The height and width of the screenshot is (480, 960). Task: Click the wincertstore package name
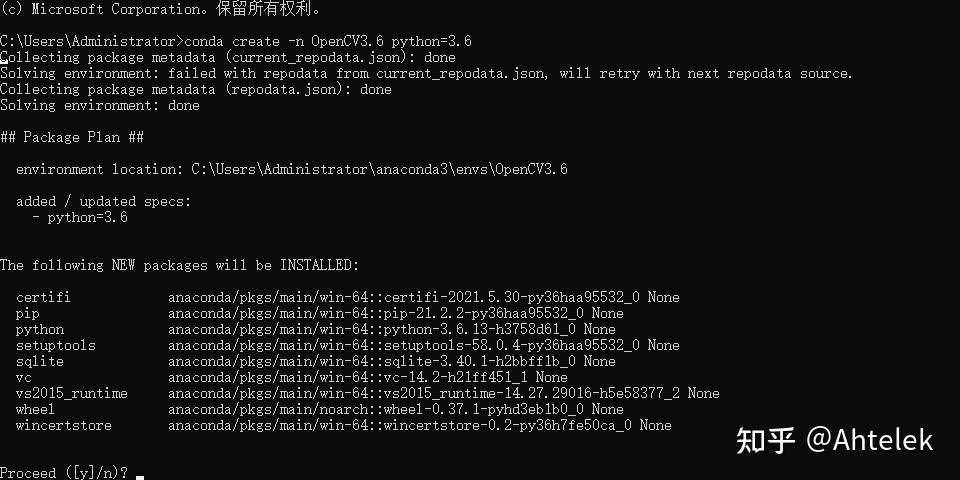(x=64, y=425)
